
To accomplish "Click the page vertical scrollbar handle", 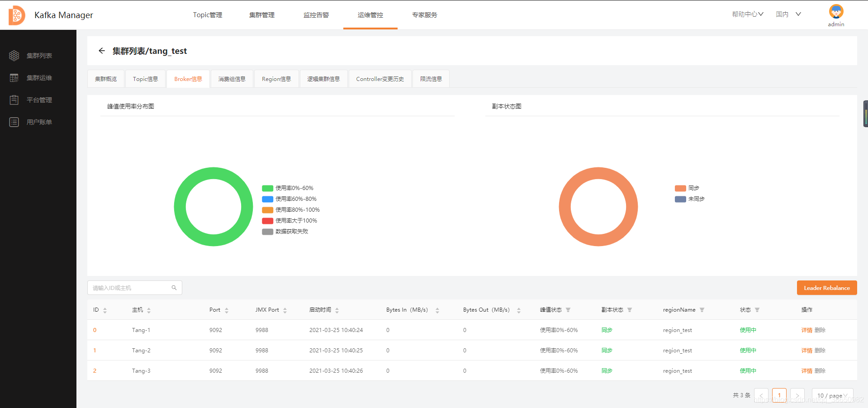I will 866,114.
